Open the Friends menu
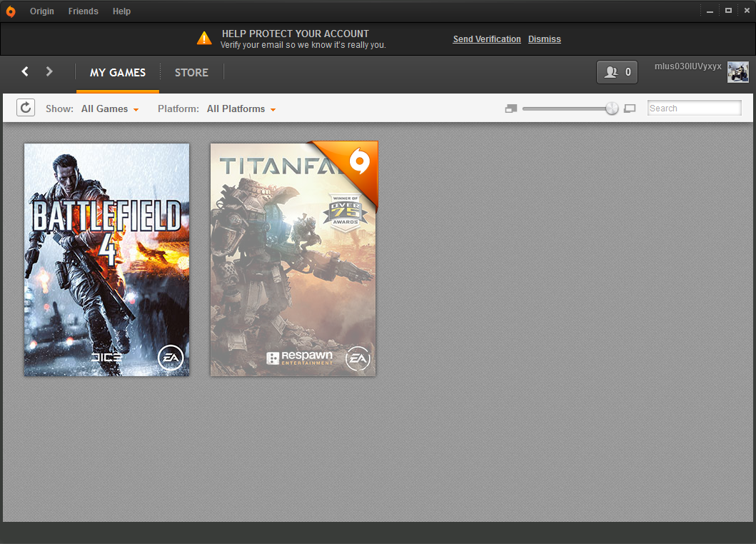Viewport: 756px width, 544px height. click(x=83, y=11)
